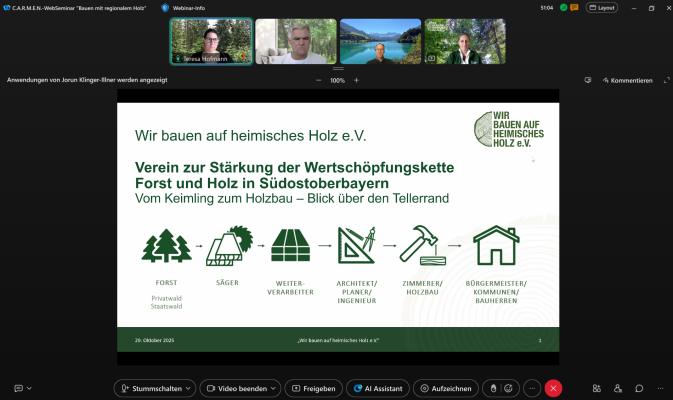The image size is (673, 400).
Task: Click the share icon in Freigeben button
Action: [296, 388]
